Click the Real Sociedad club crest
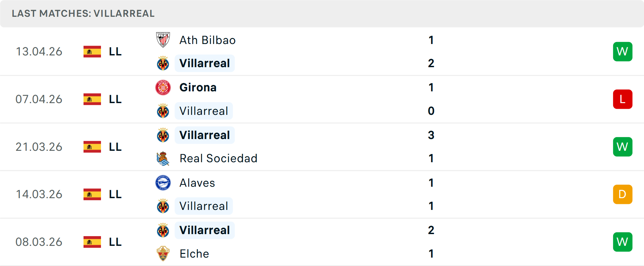The width and height of the screenshot is (644, 266). point(163,159)
